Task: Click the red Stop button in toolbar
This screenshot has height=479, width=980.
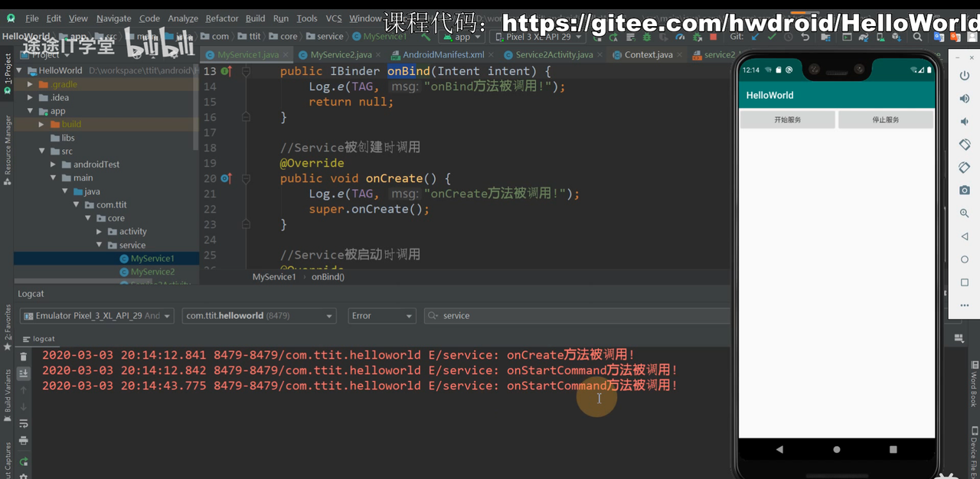Action: [714, 36]
